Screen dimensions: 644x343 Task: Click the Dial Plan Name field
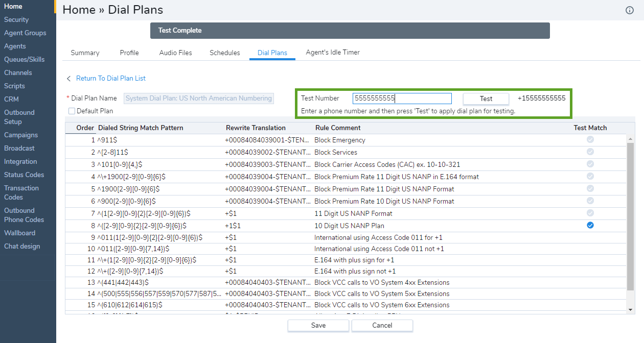point(199,99)
